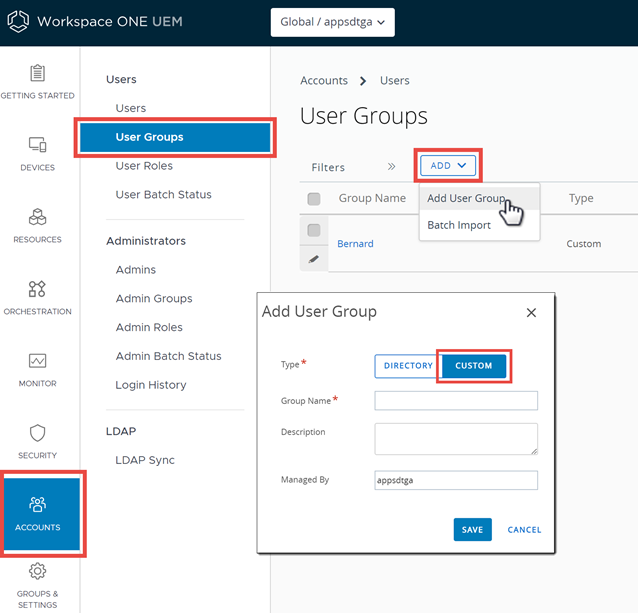Open User Roles in the sidebar
Screen dimensions: 638x613
click(x=144, y=166)
